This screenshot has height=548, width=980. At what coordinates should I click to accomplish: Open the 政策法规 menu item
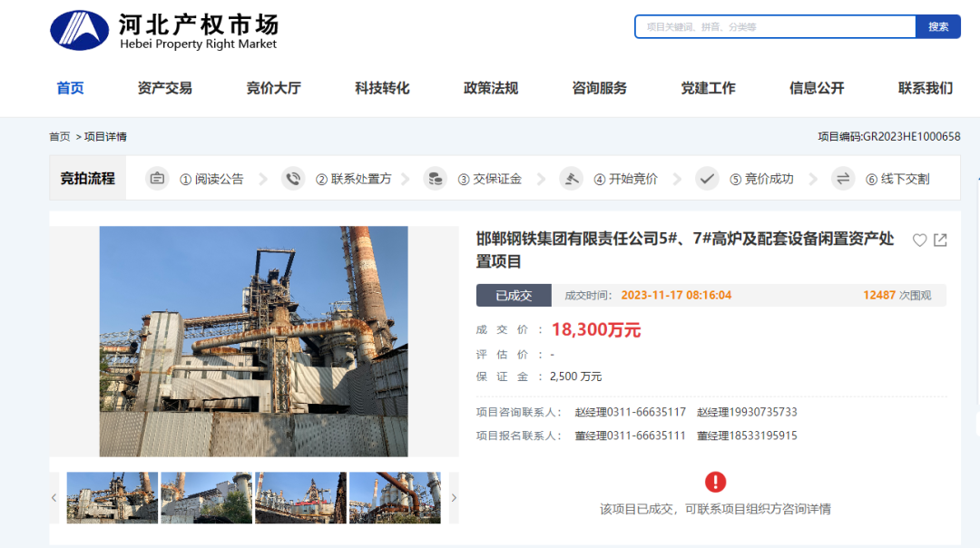(491, 88)
